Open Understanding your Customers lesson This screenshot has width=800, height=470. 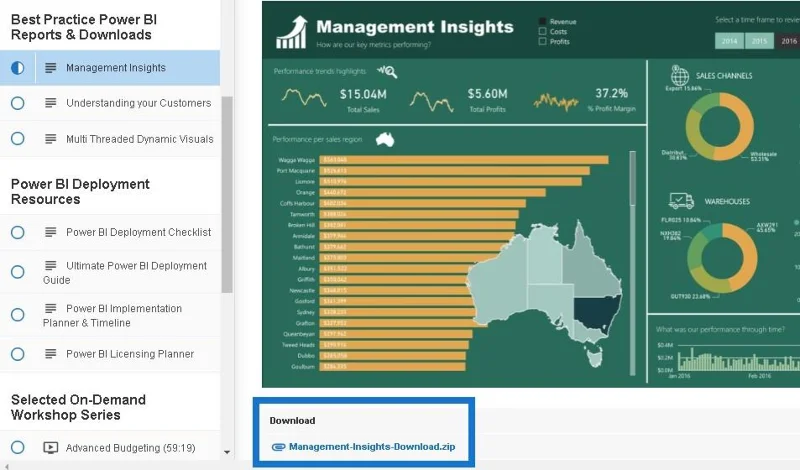[138, 103]
